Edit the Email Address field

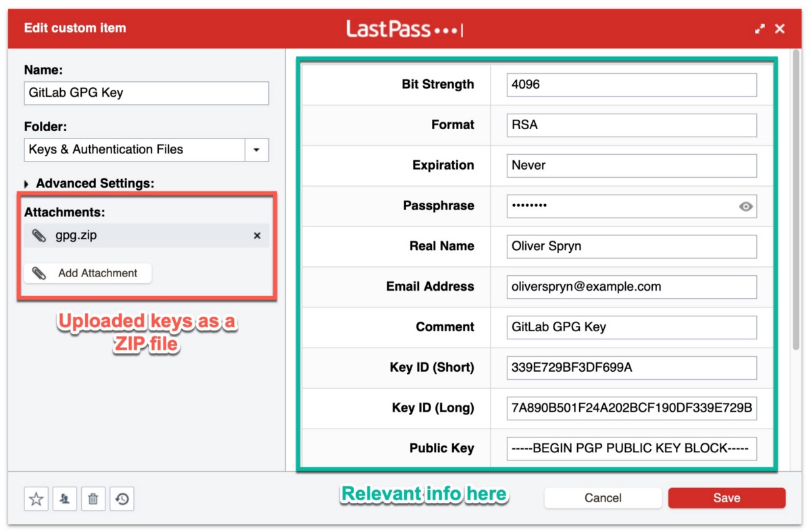(631, 287)
